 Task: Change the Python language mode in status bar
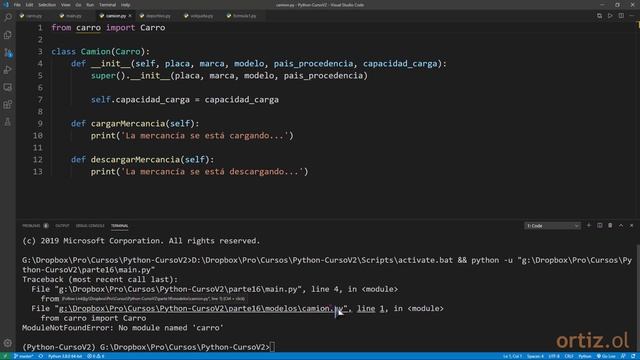pyautogui.click(x=584, y=356)
